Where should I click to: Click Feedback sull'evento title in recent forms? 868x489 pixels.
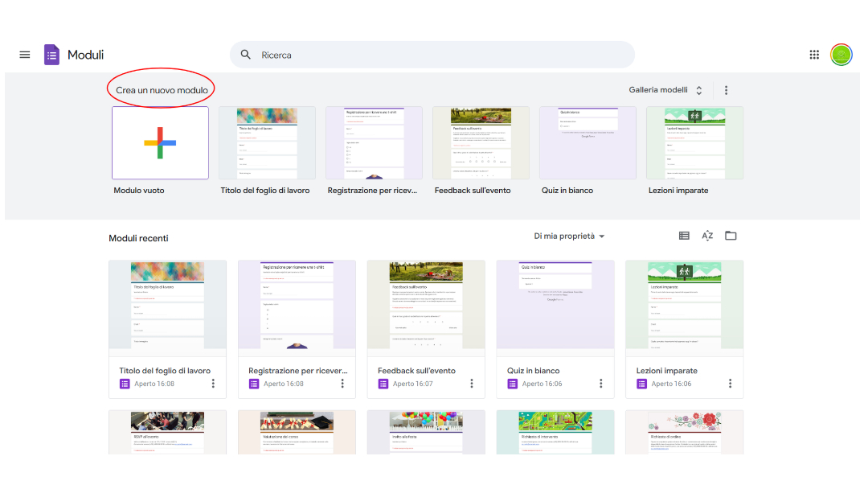416,371
